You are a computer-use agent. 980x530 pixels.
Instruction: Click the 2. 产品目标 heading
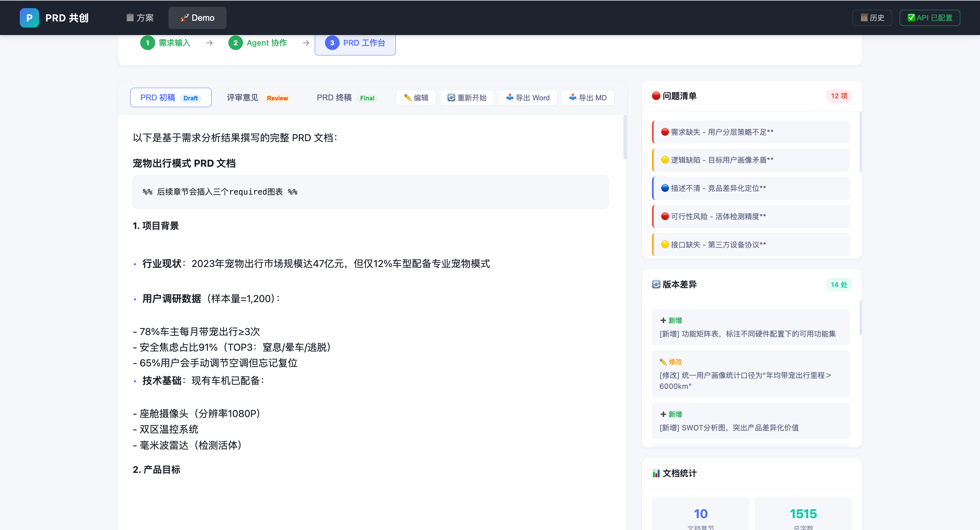click(157, 470)
